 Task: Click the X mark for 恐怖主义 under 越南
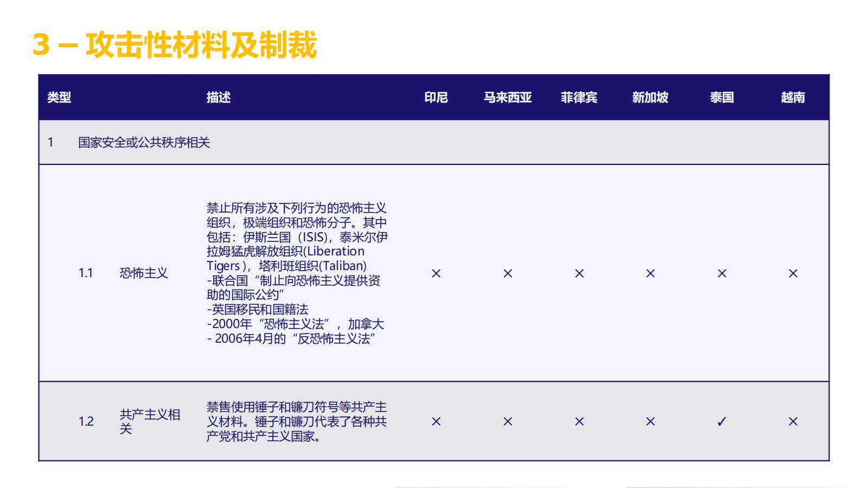point(793,273)
